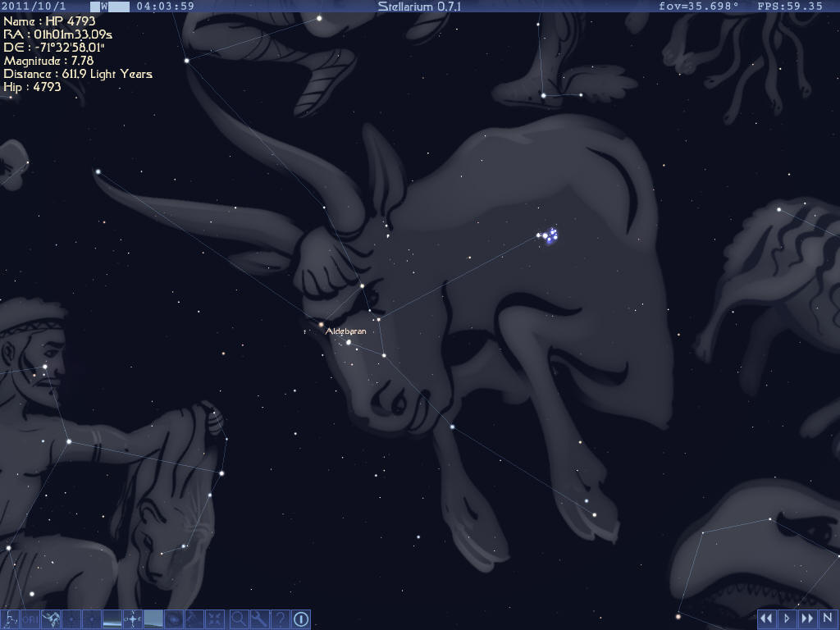The image size is (840, 630).
Task: Click the DE : -71°32'58.01" info line
Action: pyautogui.click(x=54, y=48)
